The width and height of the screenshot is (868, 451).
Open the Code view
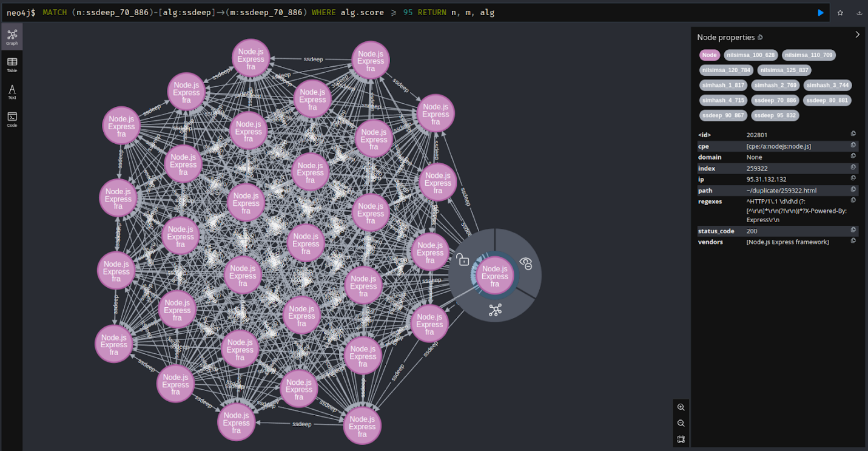(12, 120)
